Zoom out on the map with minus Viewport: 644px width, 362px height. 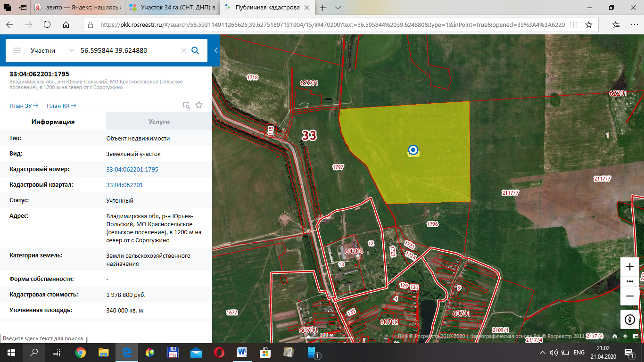(x=629, y=296)
